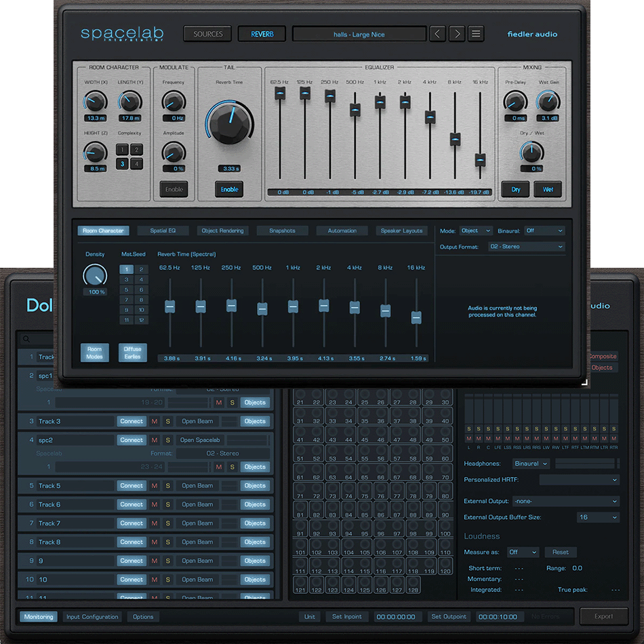Toggle the Tail Enable button
This screenshot has height=644, width=644.
(x=230, y=189)
